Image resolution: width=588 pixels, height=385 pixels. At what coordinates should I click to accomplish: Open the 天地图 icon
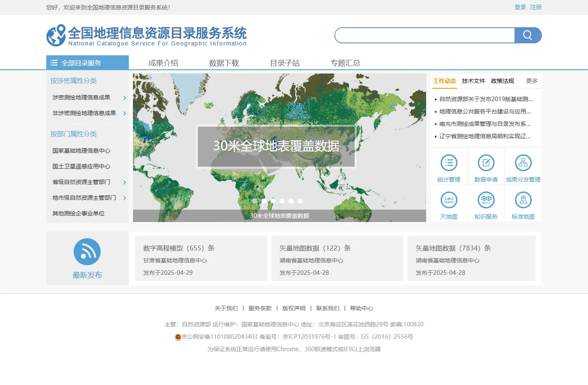pyautogui.click(x=449, y=200)
